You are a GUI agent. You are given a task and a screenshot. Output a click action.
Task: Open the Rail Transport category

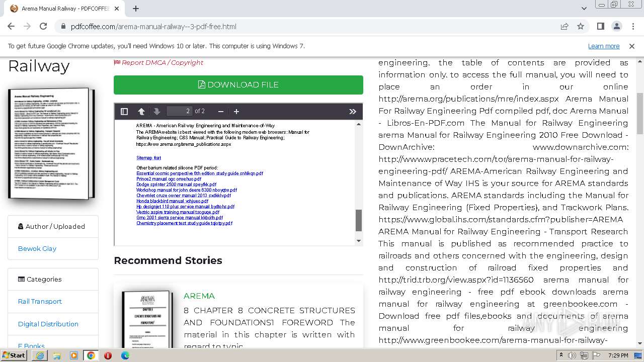pyautogui.click(x=40, y=301)
